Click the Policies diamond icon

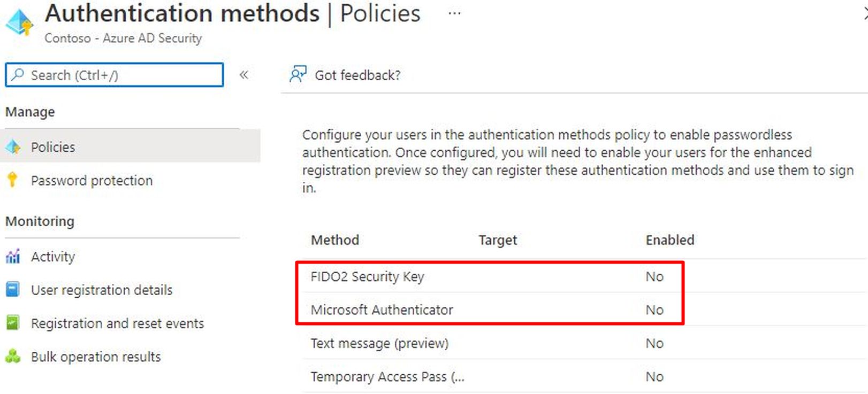(x=13, y=147)
